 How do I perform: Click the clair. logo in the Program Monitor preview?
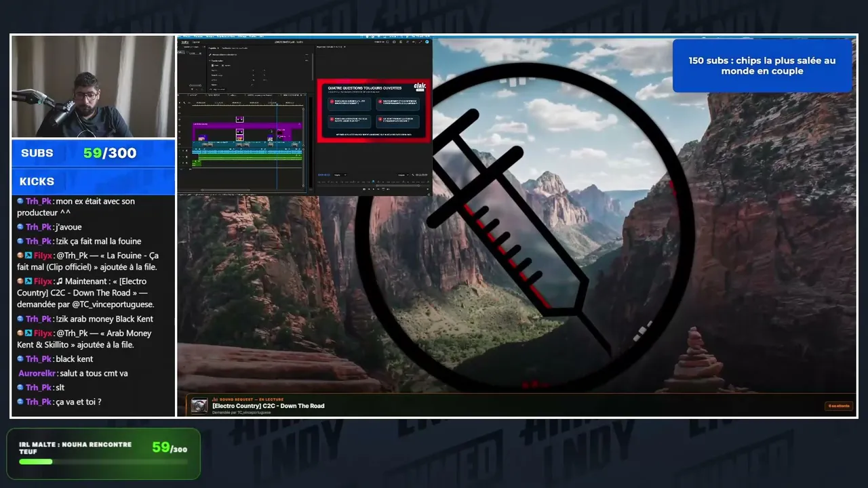coord(420,87)
